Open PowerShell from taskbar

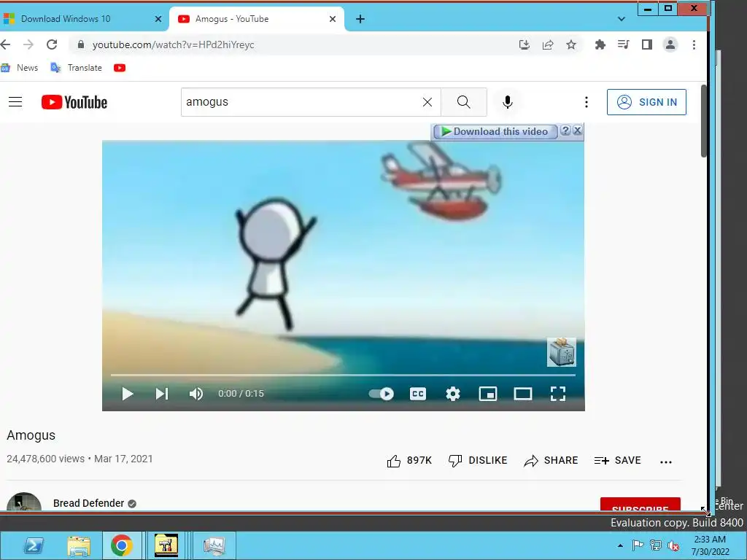point(34,545)
